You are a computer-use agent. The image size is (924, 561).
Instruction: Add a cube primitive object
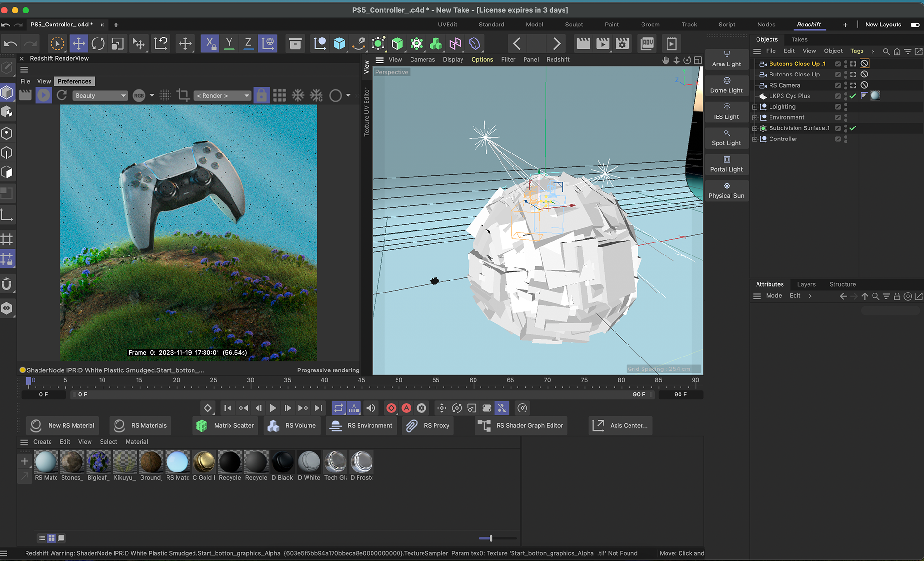pos(339,44)
